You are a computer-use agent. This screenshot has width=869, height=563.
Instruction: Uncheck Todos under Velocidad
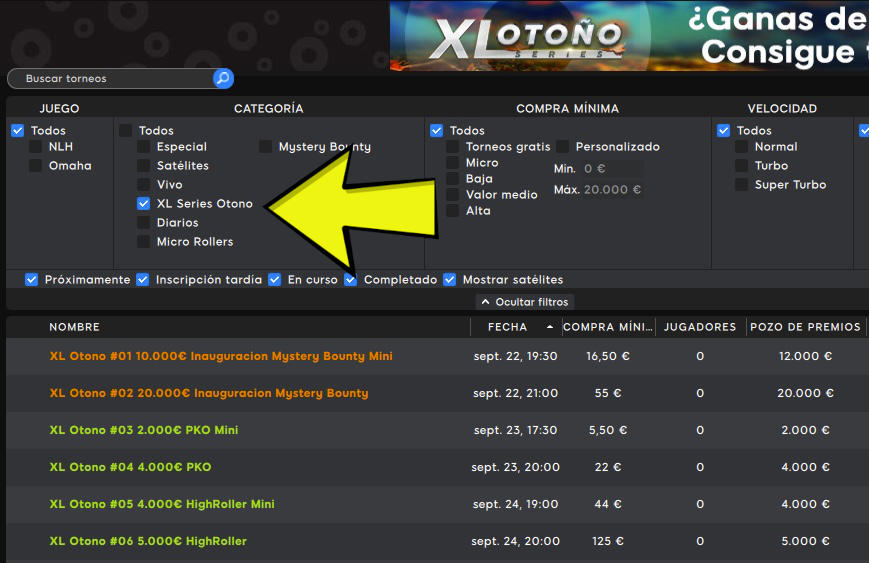723,131
